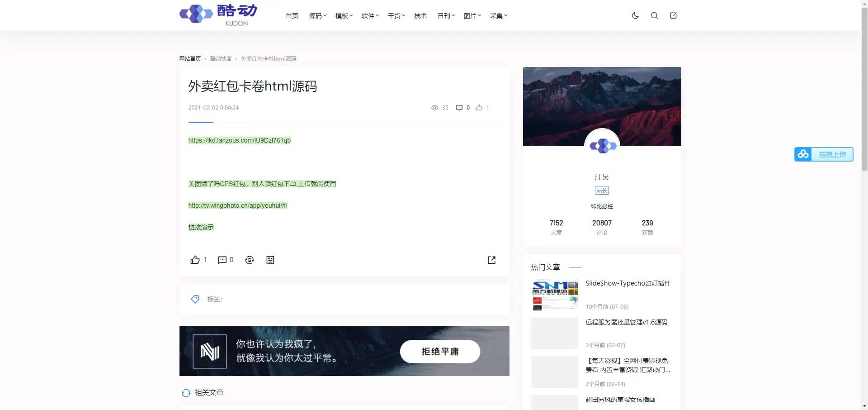Image resolution: width=868 pixels, height=410 pixels.
Task: Toggle dark mode with the moon icon
Action: tap(635, 15)
